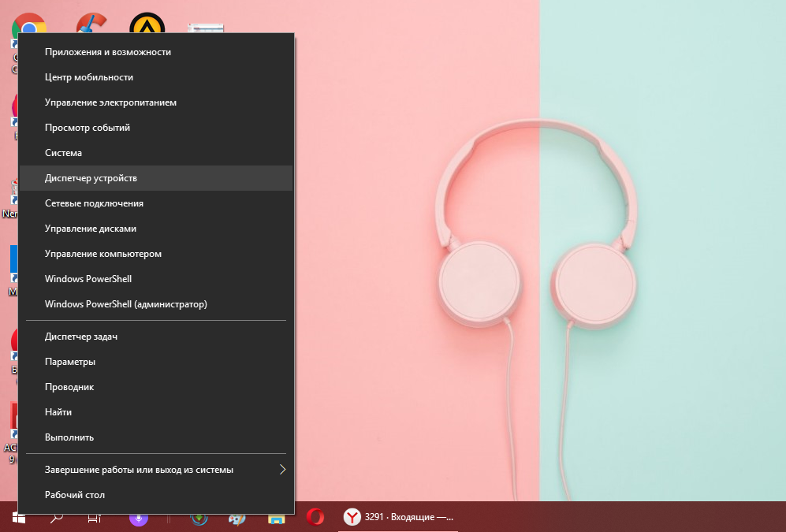Viewport: 786px width, 532px height.
Task: Open Управление электропитанием
Action: point(156,102)
